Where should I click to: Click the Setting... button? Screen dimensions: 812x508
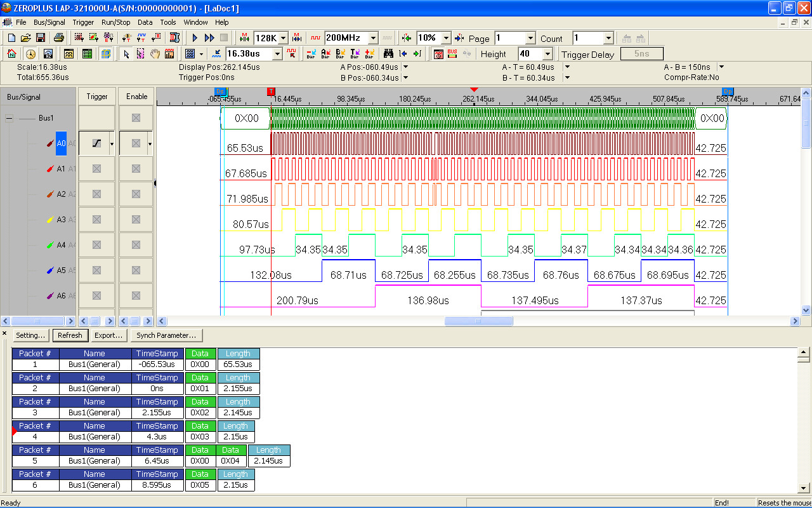click(x=30, y=335)
